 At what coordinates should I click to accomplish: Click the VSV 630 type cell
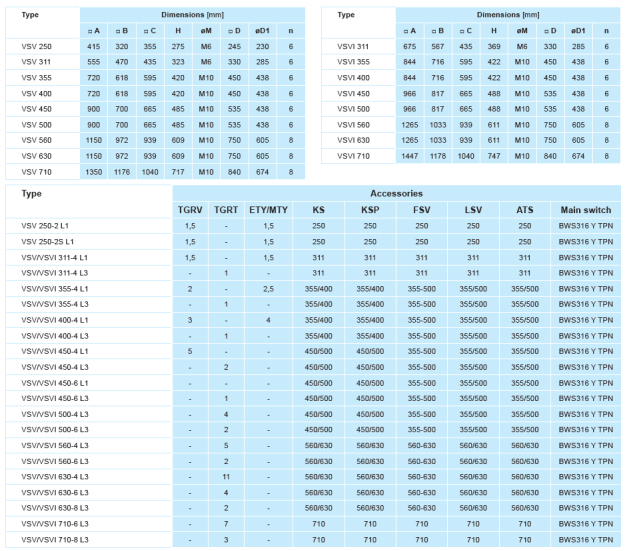coord(36,156)
